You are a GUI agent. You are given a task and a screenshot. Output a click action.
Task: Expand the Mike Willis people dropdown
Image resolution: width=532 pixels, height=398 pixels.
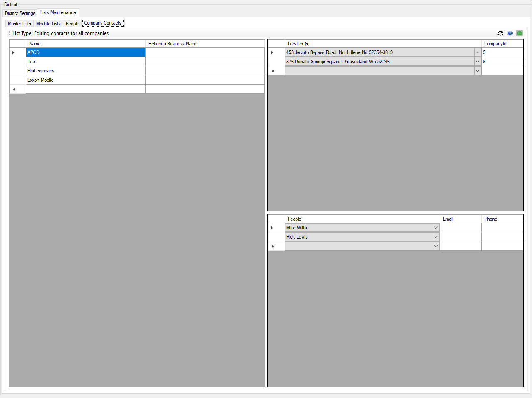click(x=435, y=228)
